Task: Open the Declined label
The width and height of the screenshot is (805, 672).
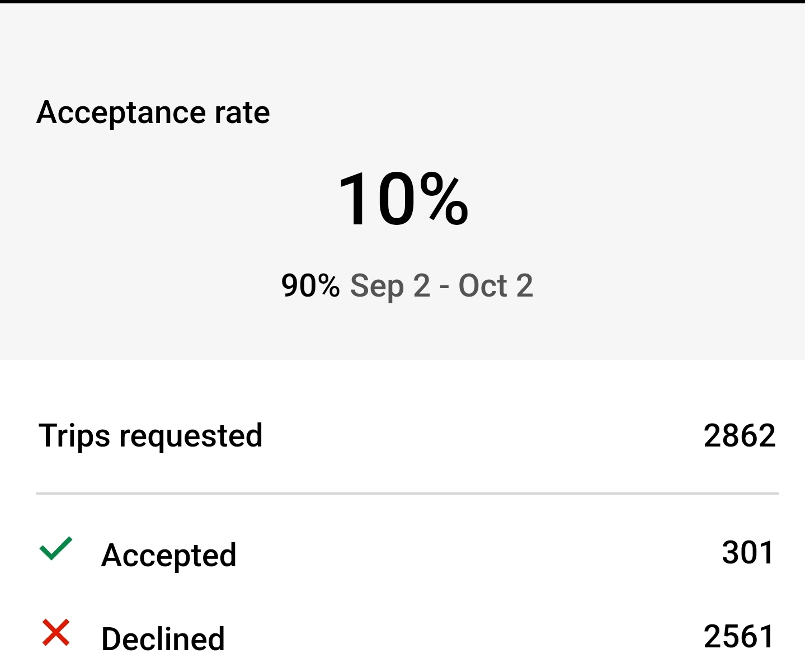Action: (x=163, y=639)
